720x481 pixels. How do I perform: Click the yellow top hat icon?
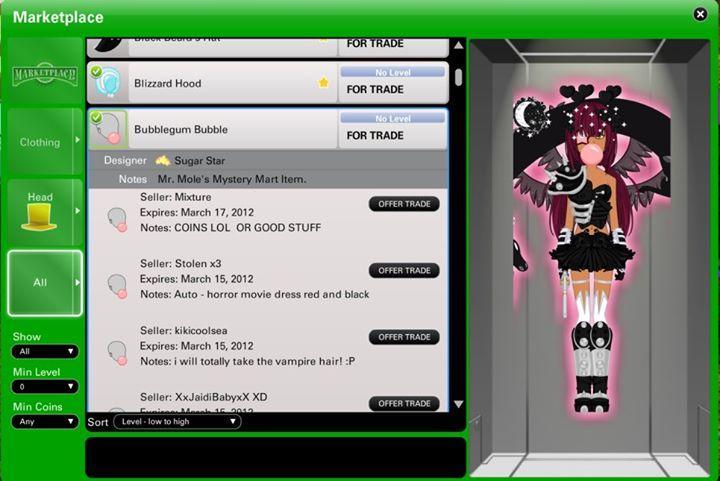click(x=39, y=217)
